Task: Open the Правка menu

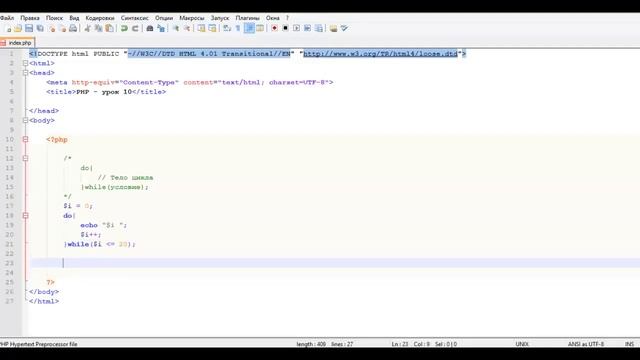Action: (30, 18)
